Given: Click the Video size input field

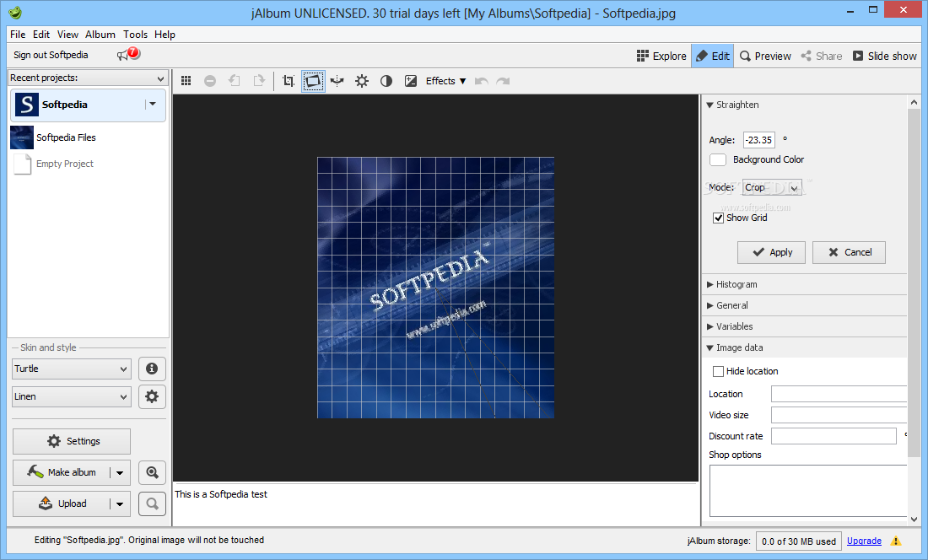Looking at the screenshot, I should click(x=839, y=415).
